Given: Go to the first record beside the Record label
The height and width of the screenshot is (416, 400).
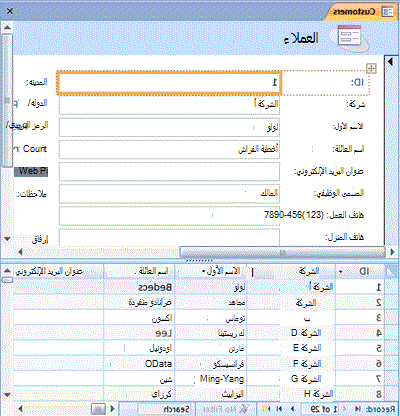Looking at the screenshot, I should click(358, 409).
